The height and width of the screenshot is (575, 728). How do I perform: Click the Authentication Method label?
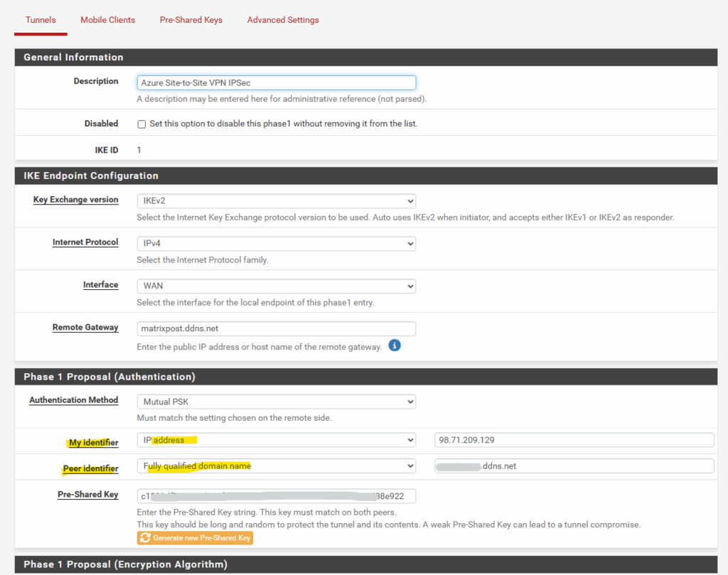coord(73,400)
